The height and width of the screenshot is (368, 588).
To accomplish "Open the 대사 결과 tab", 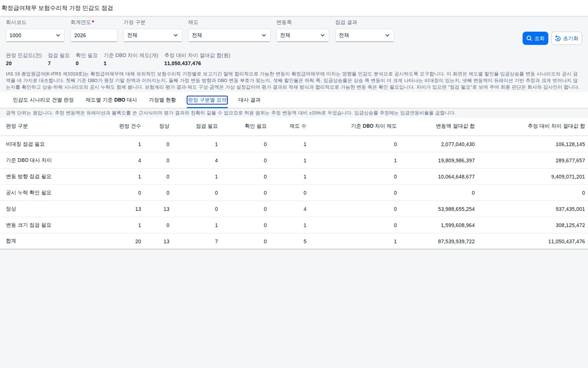I will pyautogui.click(x=250, y=100).
